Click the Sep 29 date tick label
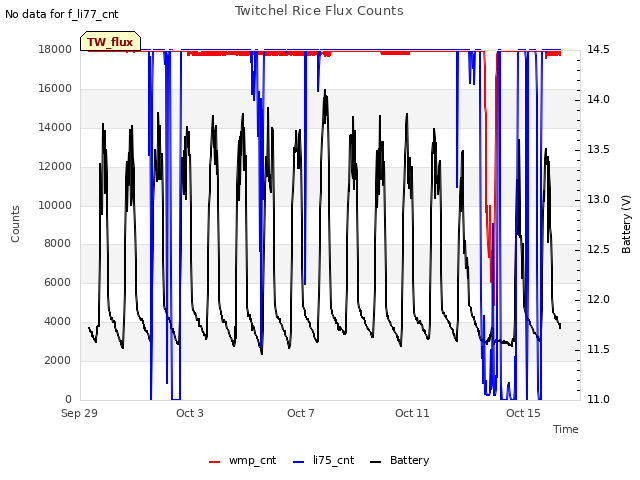Screen dimensions: 640x480 click(x=79, y=413)
